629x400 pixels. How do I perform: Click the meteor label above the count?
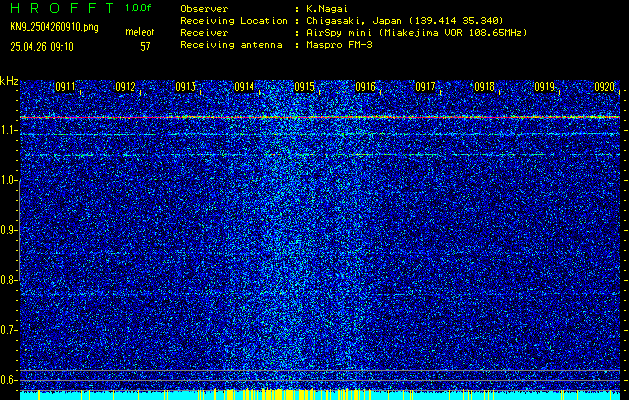pos(140,32)
